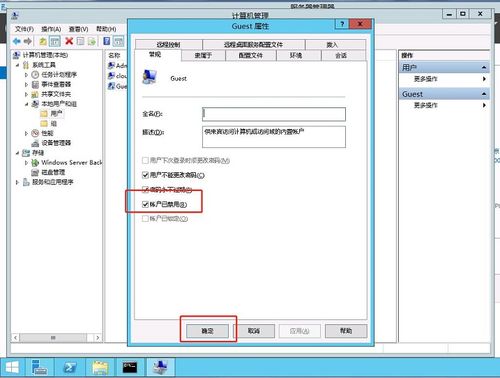
Task: Click the Back arrow in Computer Management toolbar
Action: pos(16,41)
